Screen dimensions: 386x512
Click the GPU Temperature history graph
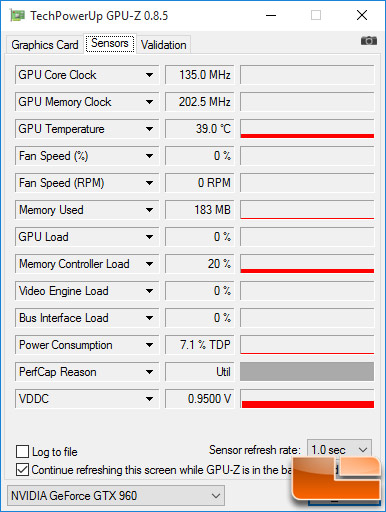307,129
